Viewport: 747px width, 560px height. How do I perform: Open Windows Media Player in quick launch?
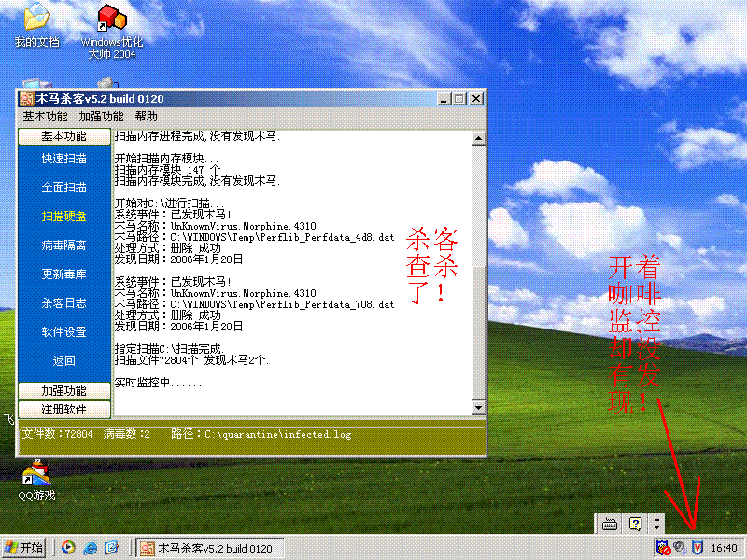click(x=68, y=548)
